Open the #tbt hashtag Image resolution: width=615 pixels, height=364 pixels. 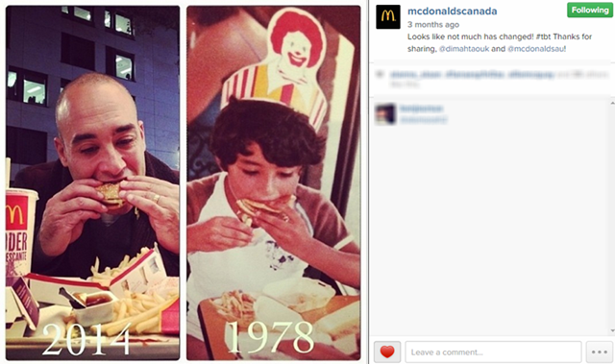543,36
